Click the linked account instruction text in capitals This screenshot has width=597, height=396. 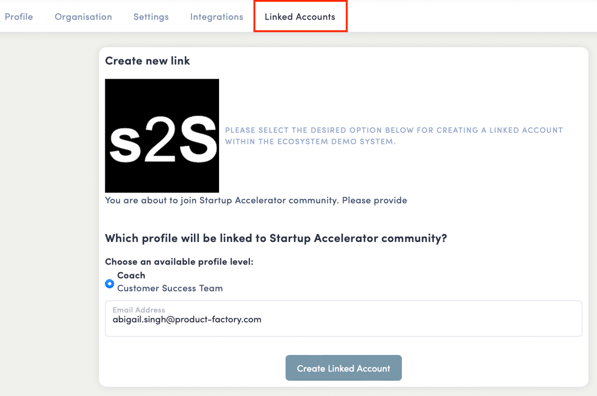[394, 136]
